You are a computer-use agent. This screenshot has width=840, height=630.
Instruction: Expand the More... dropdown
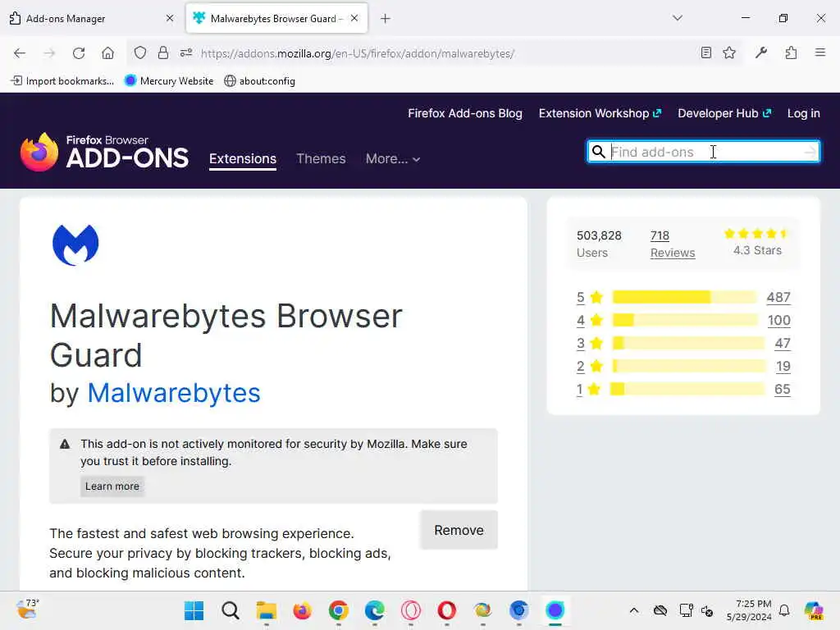click(393, 158)
